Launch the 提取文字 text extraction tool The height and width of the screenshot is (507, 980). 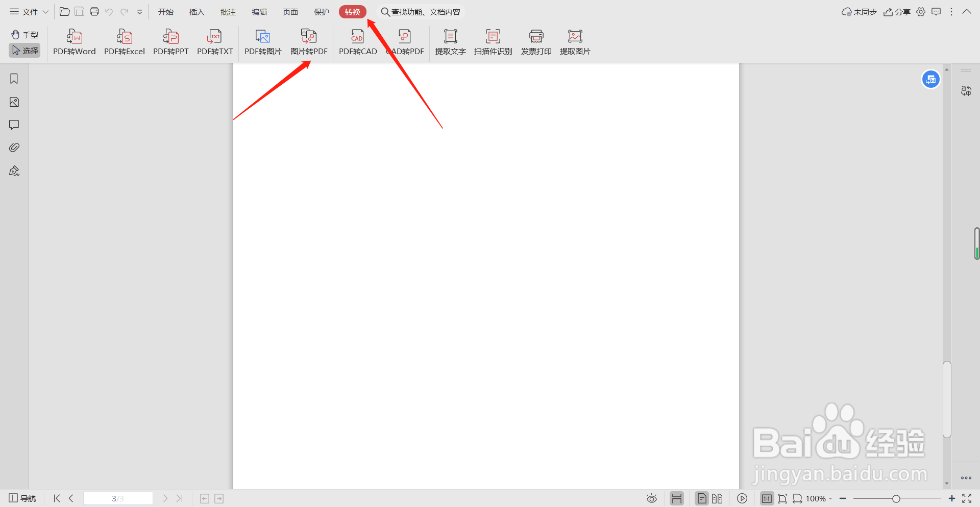point(450,42)
